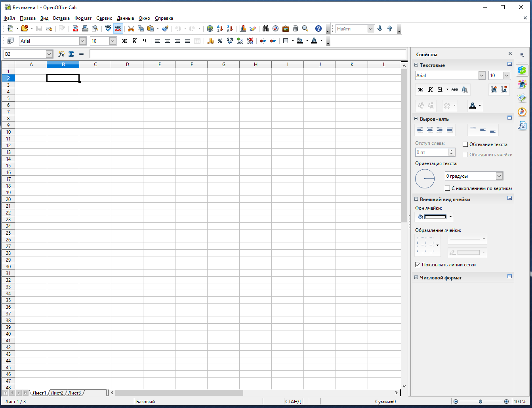Open the Name Box B2 dropdown
Image resolution: width=532 pixels, height=408 pixels.
50,54
